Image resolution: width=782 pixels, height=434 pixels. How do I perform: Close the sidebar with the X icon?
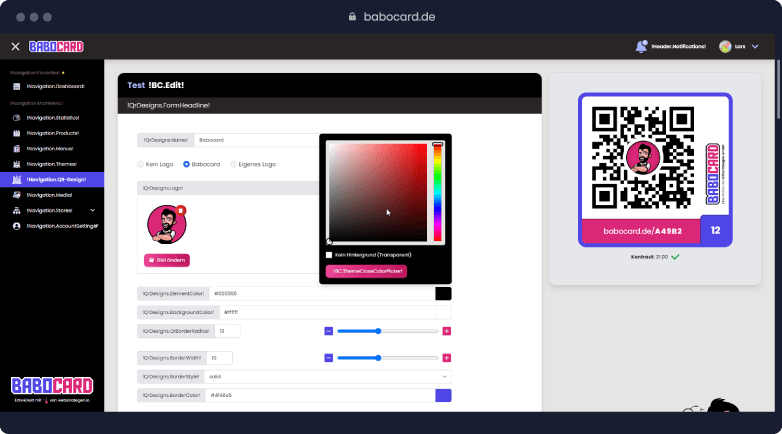(x=15, y=46)
